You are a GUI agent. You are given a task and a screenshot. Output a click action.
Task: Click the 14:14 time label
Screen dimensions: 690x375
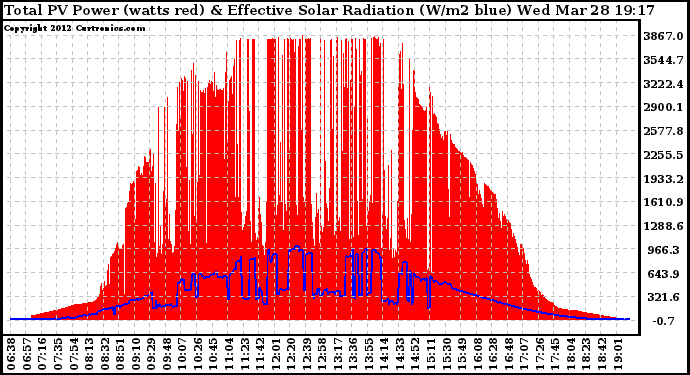pos(385,353)
